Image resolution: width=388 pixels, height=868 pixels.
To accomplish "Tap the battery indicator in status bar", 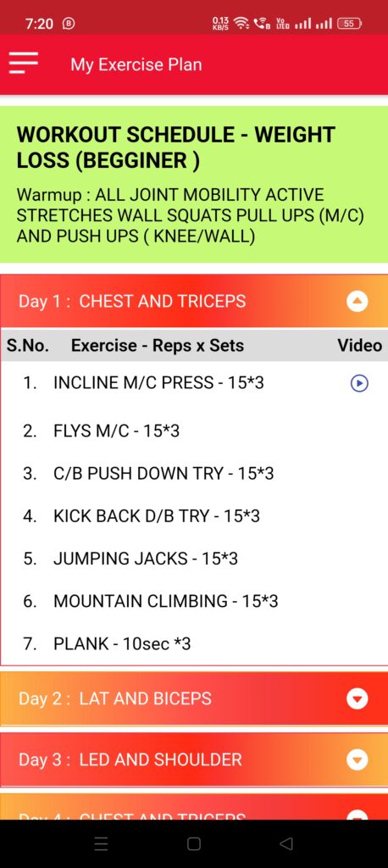I will (x=350, y=23).
